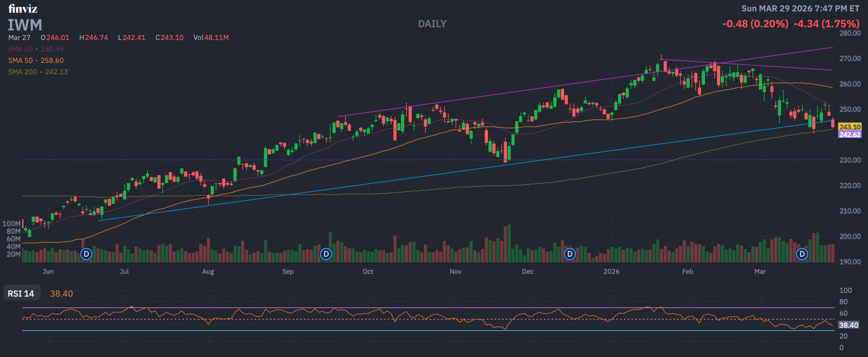
Task: Click the 'Nov' month label
Action: tap(455, 271)
